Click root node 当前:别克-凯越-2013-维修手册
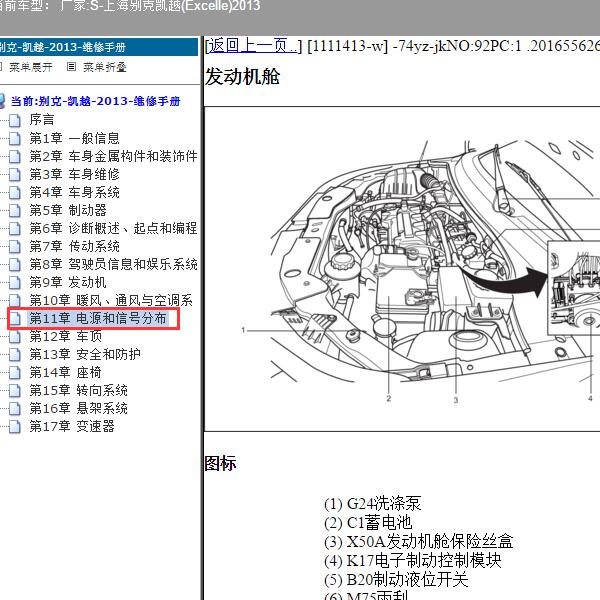Screen dimensions: 600x600 pyautogui.click(x=96, y=101)
